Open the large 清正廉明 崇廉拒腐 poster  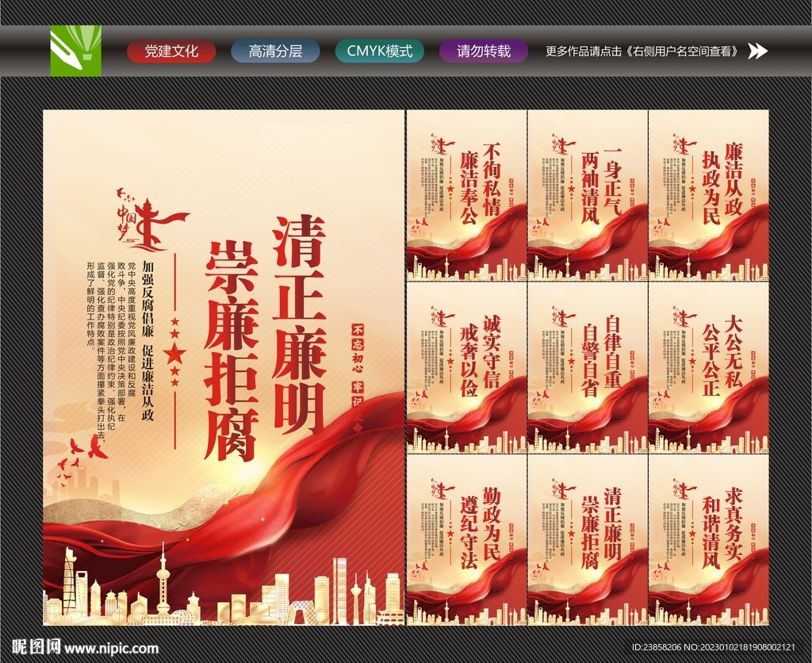point(223,367)
